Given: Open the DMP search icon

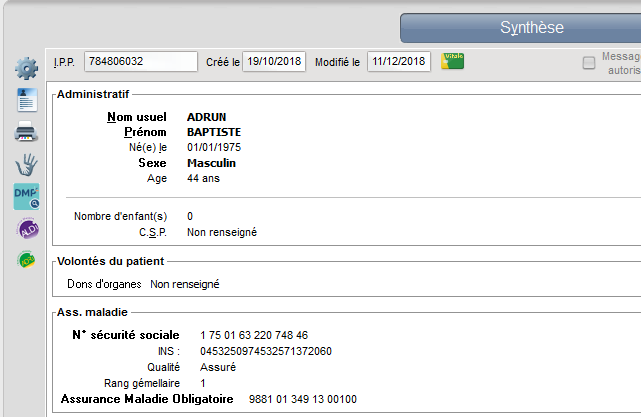Looking at the screenshot, I should (26, 196).
